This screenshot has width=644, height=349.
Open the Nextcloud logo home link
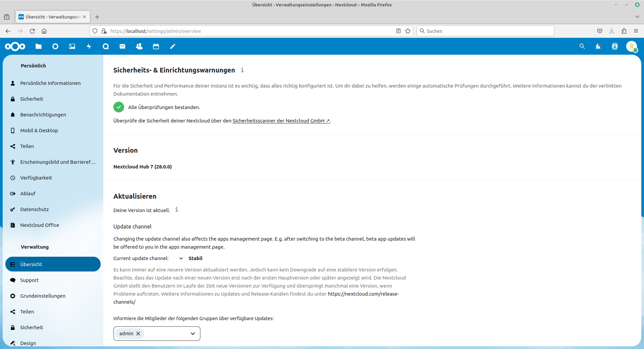pyautogui.click(x=15, y=46)
